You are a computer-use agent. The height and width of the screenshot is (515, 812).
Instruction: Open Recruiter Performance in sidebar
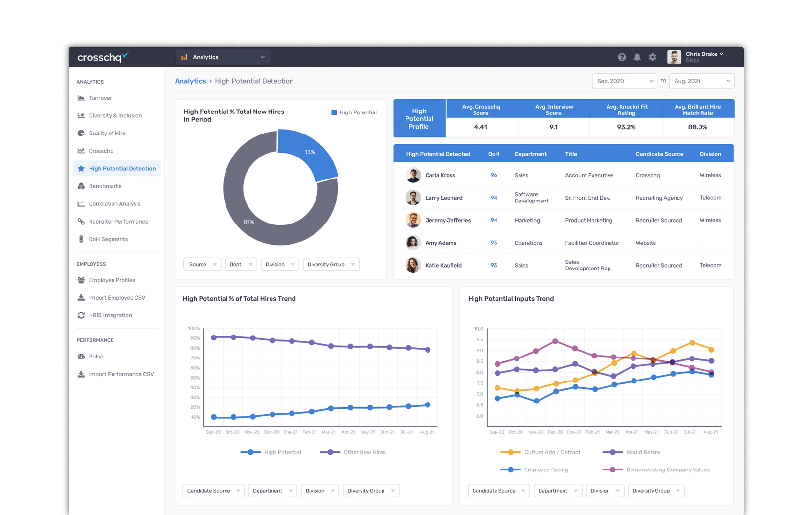click(x=118, y=222)
